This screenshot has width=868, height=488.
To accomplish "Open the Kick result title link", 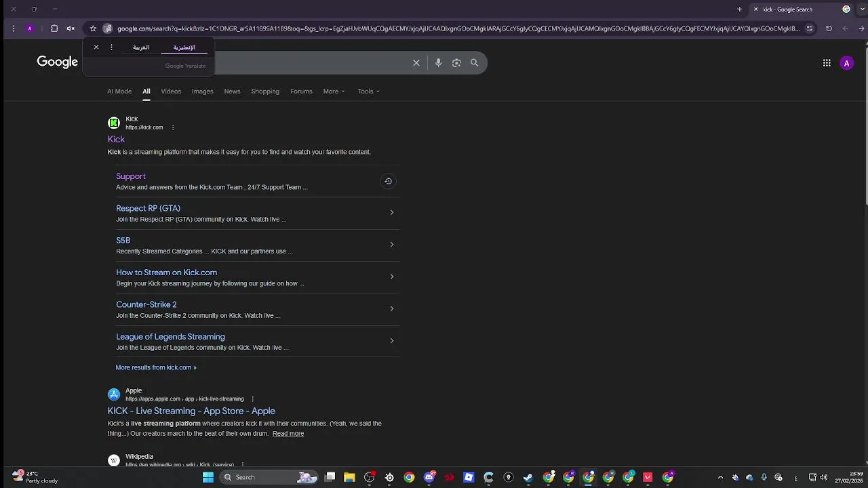I will pos(116,140).
